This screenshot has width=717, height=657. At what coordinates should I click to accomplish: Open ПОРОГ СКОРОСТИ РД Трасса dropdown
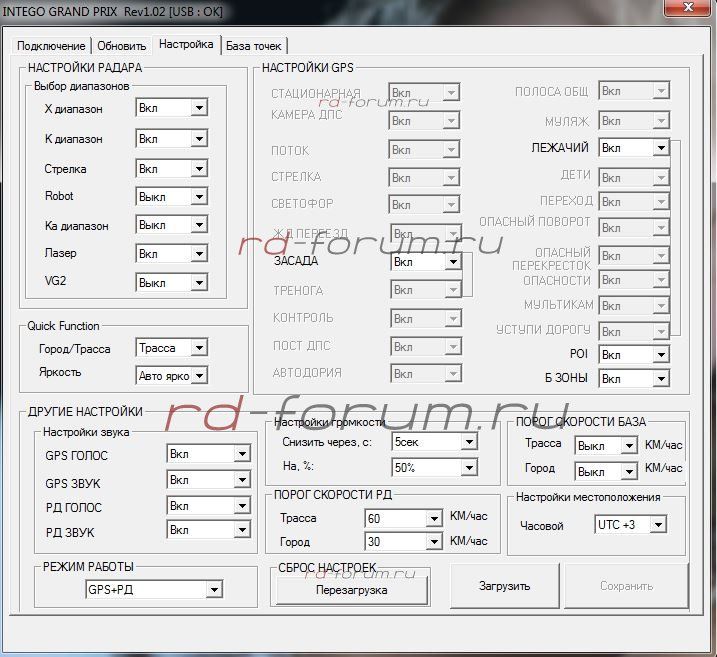coord(403,518)
